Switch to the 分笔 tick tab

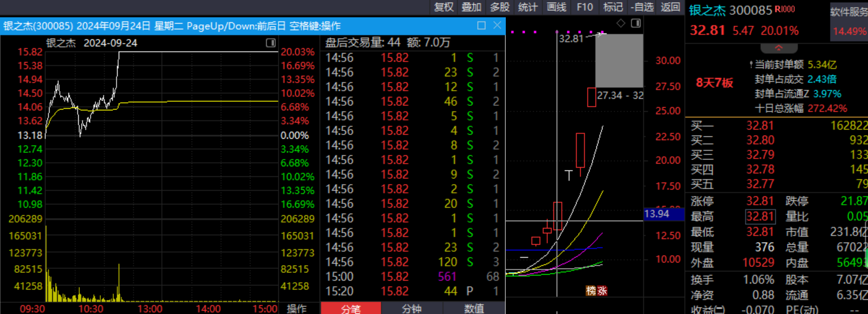click(351, 308)
